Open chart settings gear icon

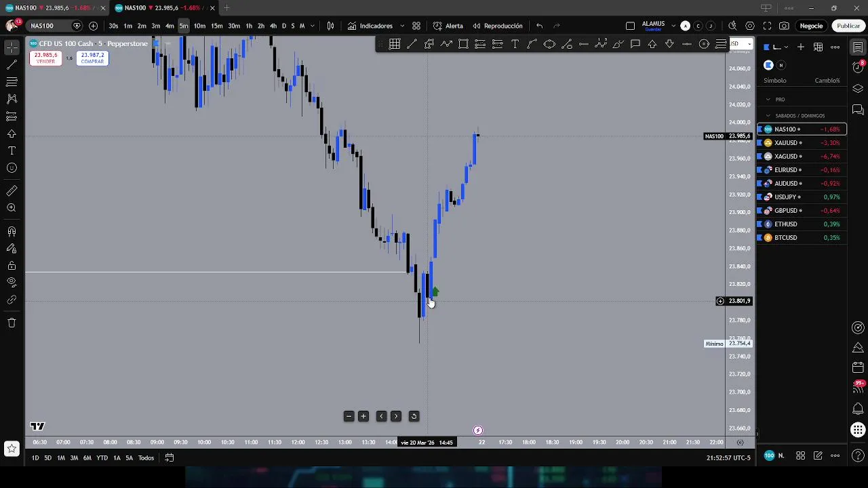click(750, 26)
